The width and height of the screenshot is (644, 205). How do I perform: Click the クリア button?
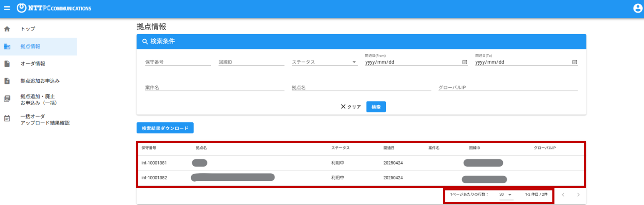351,107
